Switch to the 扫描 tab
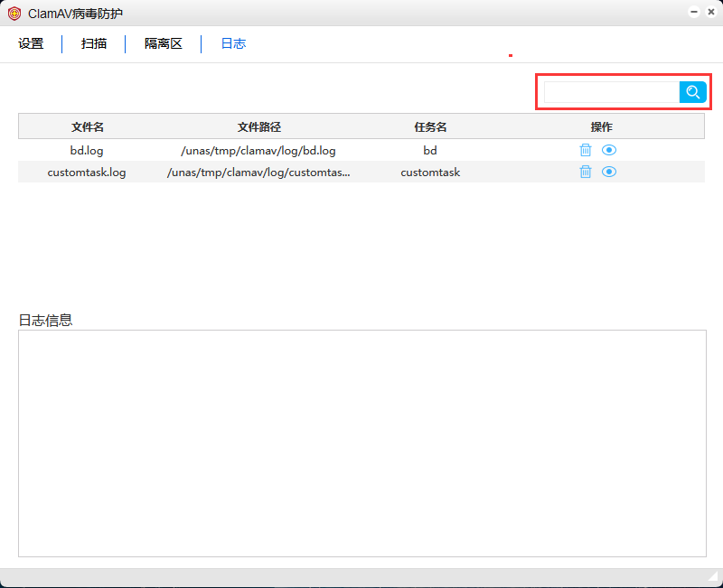 [94, 43]
